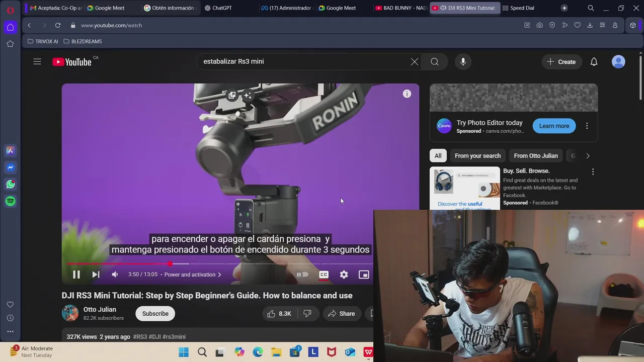Open Canva ad options menu

coord(587,126)
